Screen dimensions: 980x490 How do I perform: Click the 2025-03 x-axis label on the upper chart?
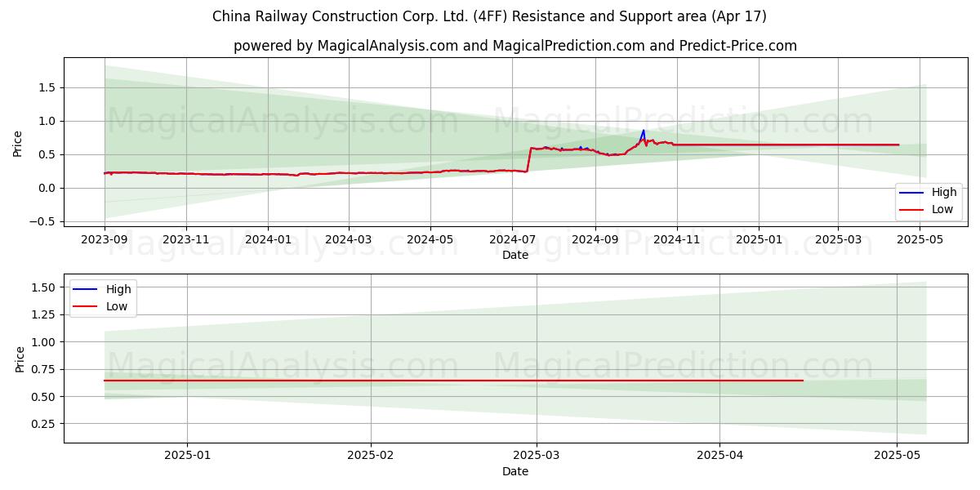[x=838, y=241]
